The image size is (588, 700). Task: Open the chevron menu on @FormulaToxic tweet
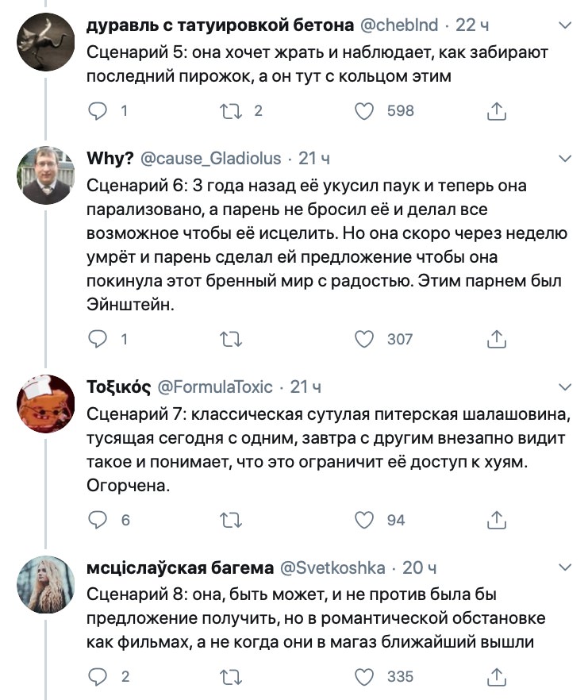pyautogui.click(x=564, y=387)
